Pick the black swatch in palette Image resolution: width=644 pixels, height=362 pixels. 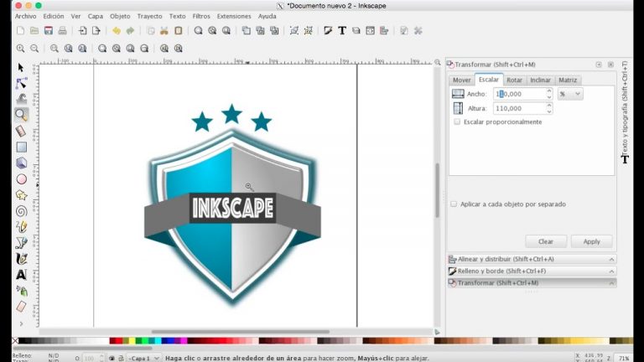(x=22, y=341)
